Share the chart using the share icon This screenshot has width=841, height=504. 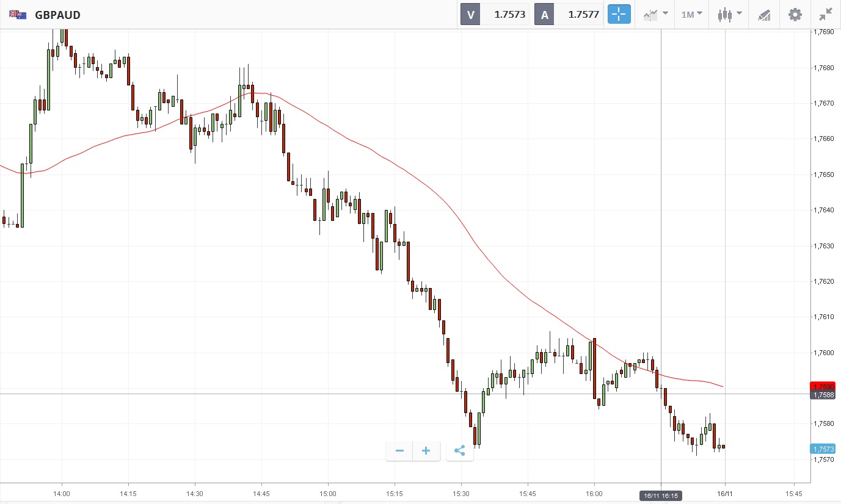pos(460,451)
